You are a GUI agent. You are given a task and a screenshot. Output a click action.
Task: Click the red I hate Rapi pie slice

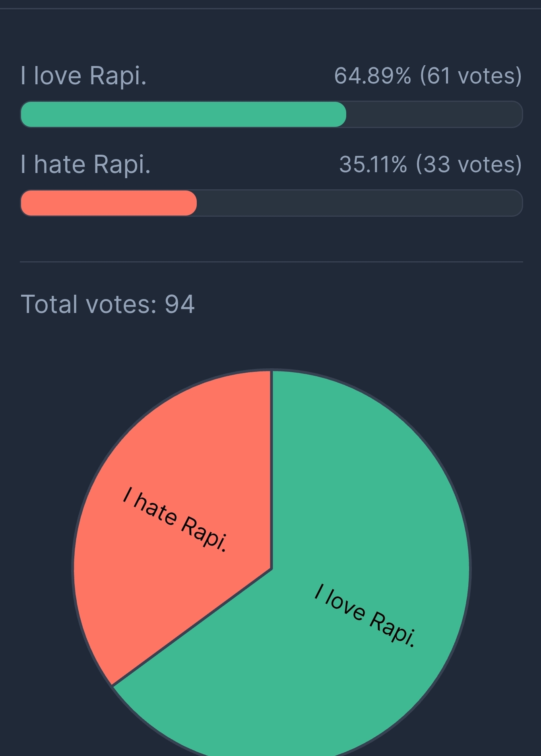pos(179,497)
